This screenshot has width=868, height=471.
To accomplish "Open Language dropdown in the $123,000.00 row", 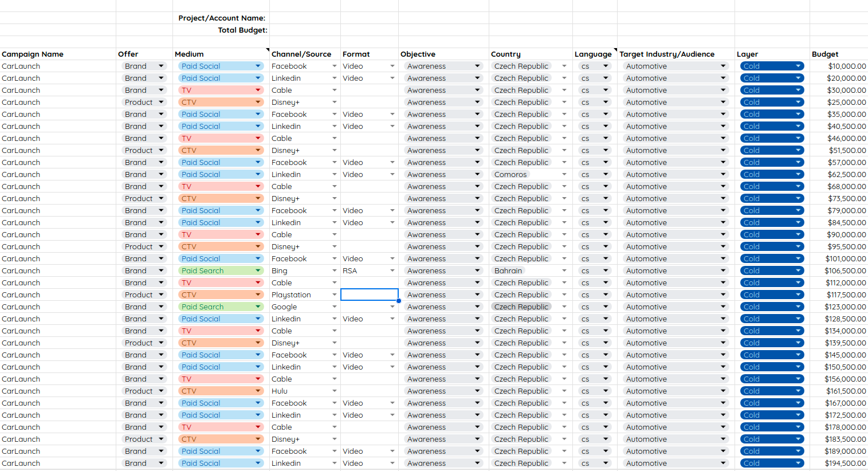I will [595, 307].
